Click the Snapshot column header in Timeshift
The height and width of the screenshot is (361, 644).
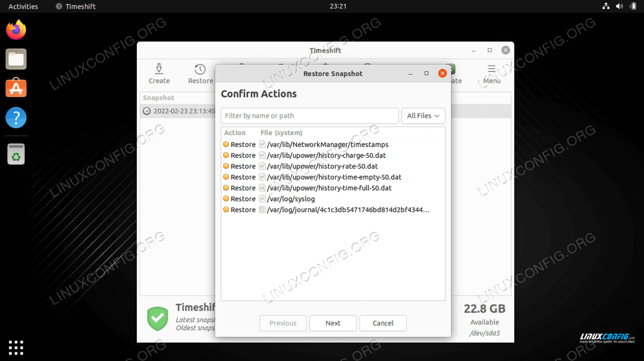(x=158, y=98)
